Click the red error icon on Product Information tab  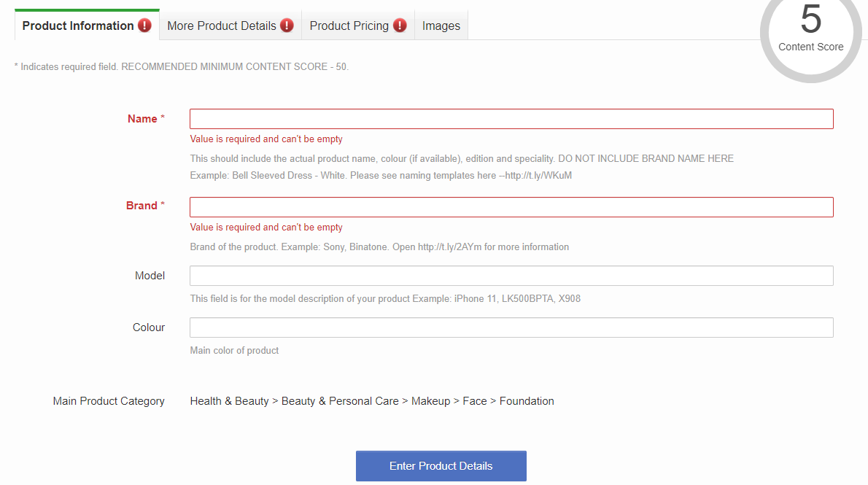[x=144, y=26]
